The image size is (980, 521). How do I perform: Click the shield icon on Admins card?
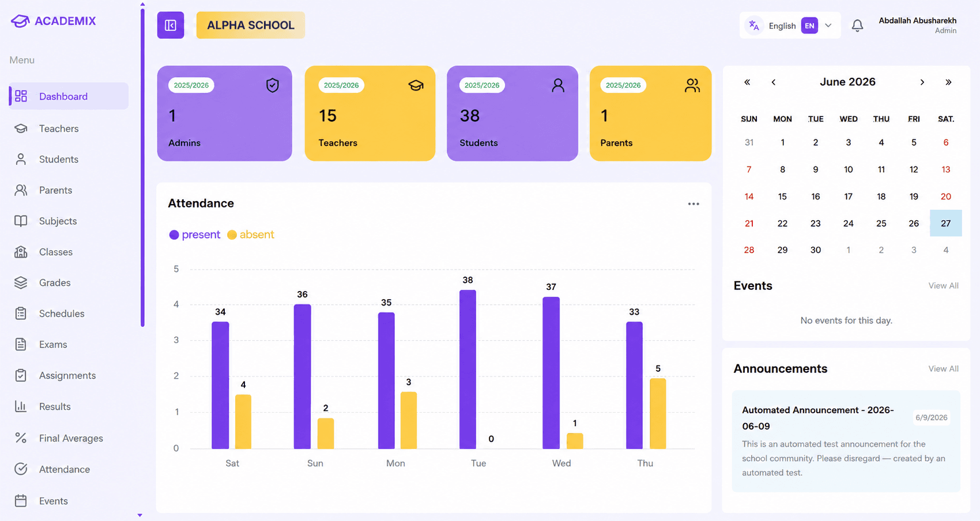[273, 85]
